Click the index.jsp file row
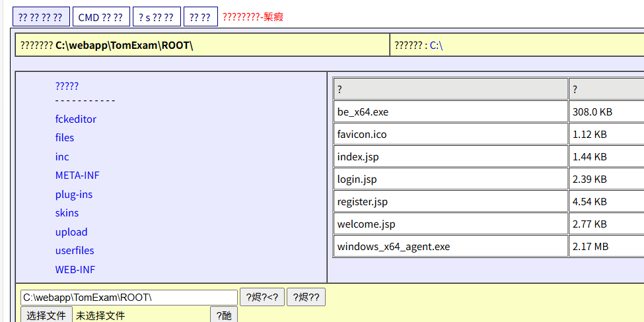 pyautogui.click(x=357, y=157)
